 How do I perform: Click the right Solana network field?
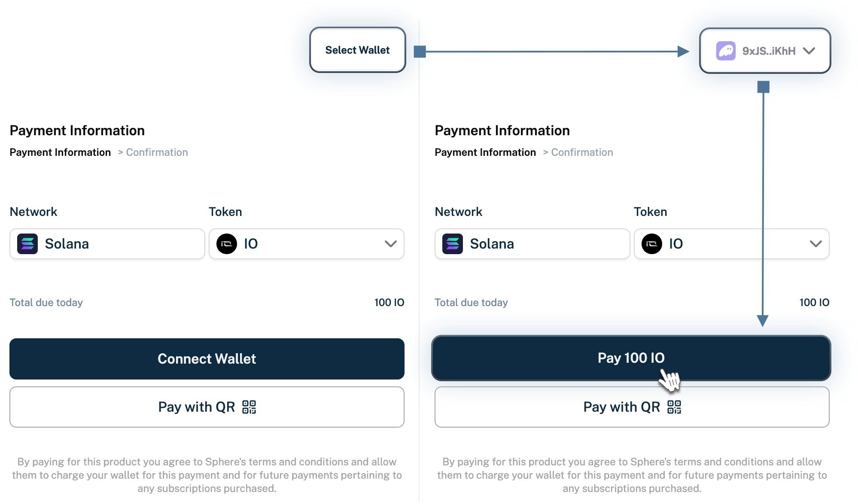pos(532,244)
